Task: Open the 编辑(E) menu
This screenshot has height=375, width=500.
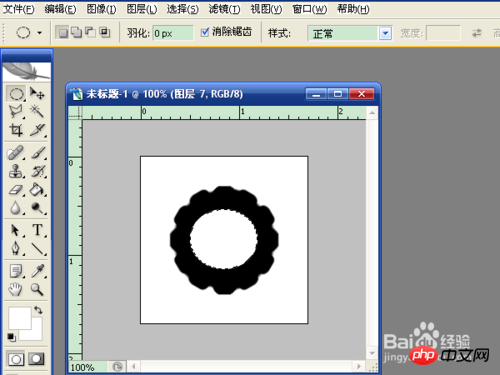Action: click(x=60, y=9)
